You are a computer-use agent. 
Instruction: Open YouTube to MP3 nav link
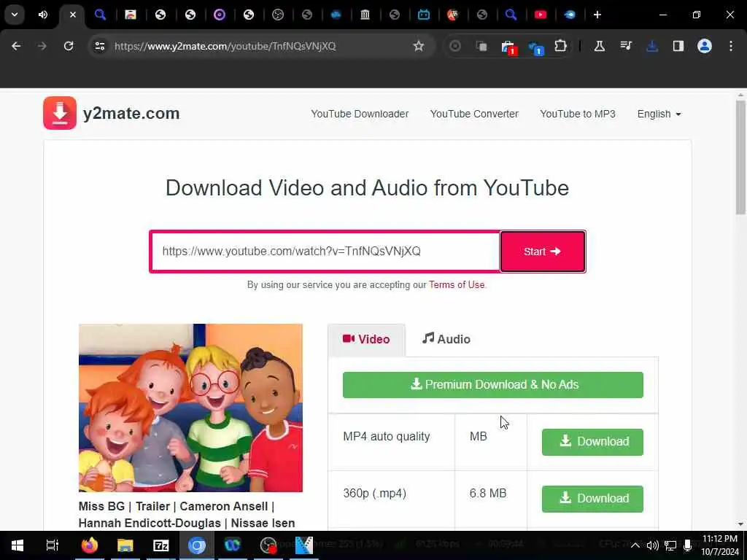578,114
